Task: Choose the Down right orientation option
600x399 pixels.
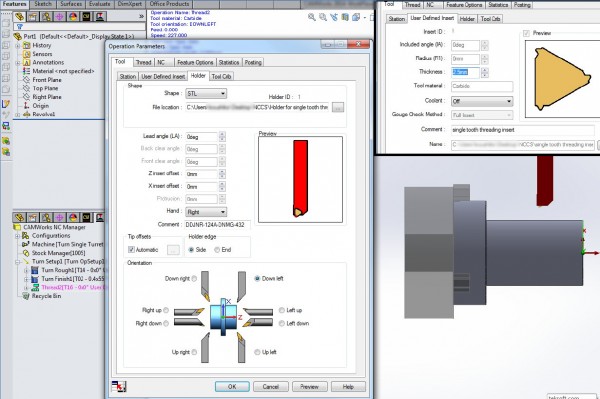Action: pos(194,278)
